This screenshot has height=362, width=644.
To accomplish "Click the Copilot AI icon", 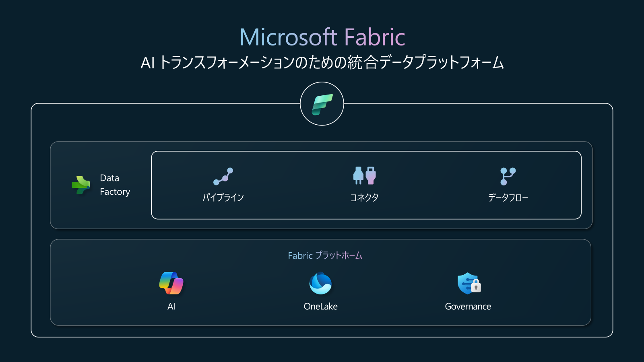I will [171, 283].
